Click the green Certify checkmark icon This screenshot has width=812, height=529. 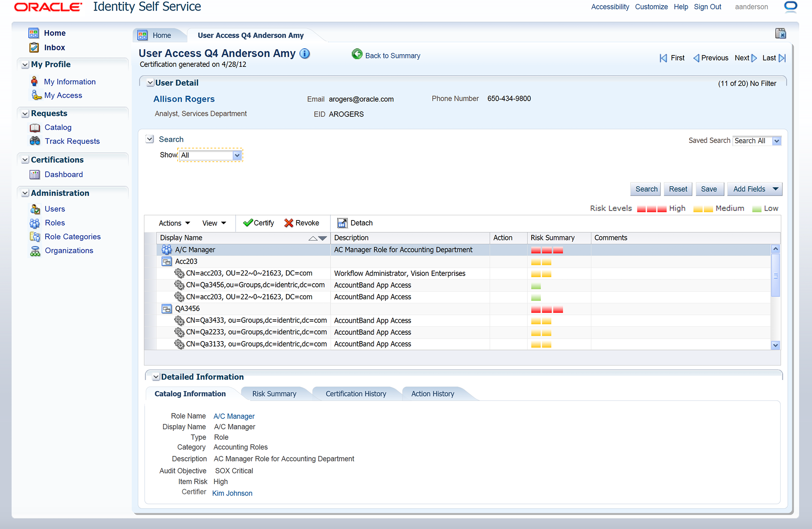pyautogui.click(x=248, y=223)
